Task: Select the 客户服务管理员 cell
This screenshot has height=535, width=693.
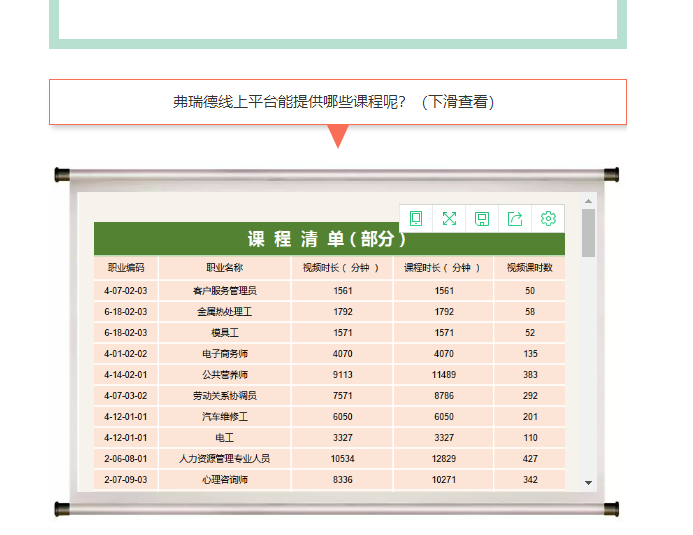Action: pyautogui.click(x=224, y=291)
